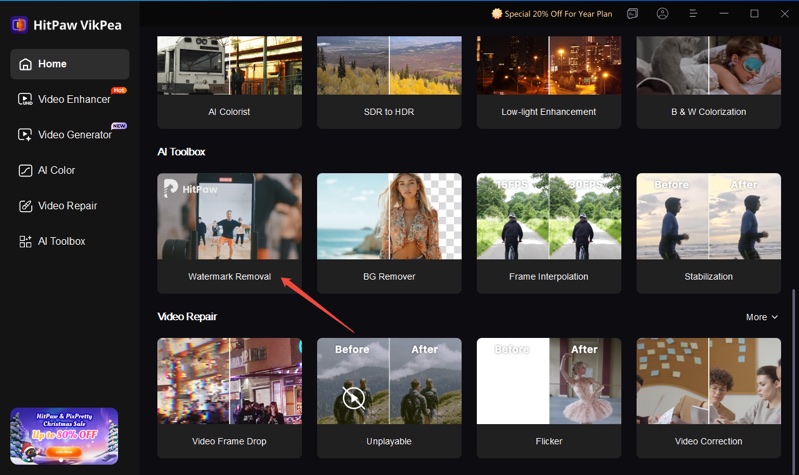Open the Flicker repair thumbnail
This screenshot has height=475, width=799.
click(x=549, y=381)
